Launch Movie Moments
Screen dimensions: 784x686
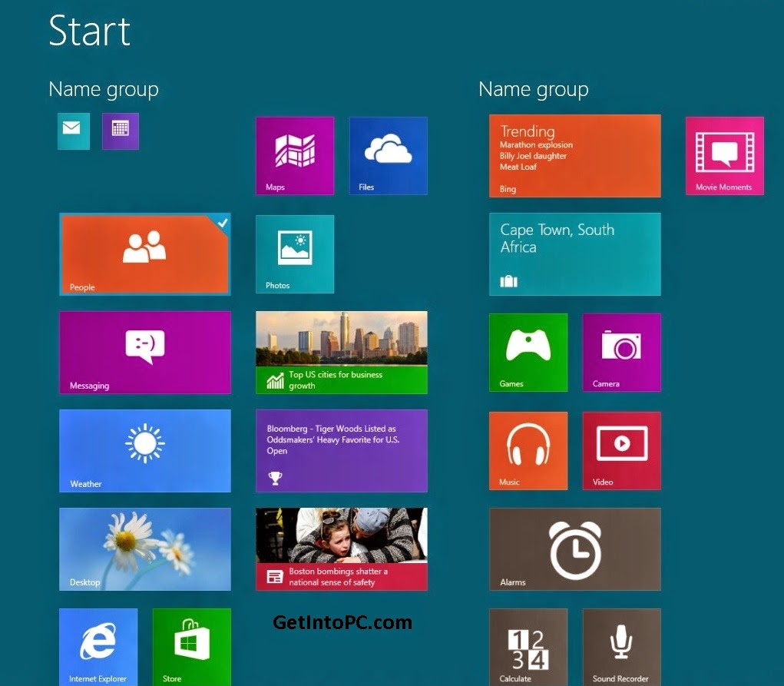click(x=724, y=155)
